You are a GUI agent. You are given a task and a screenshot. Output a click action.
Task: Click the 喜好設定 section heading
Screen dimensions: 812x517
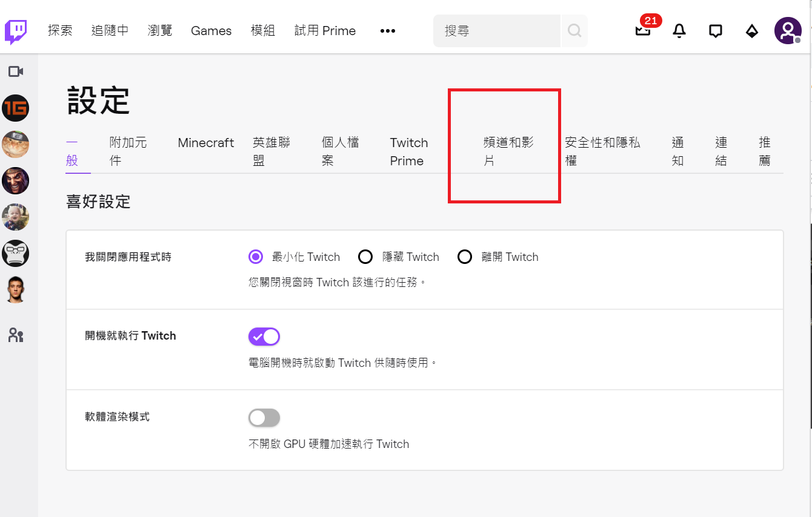(98, 202)
